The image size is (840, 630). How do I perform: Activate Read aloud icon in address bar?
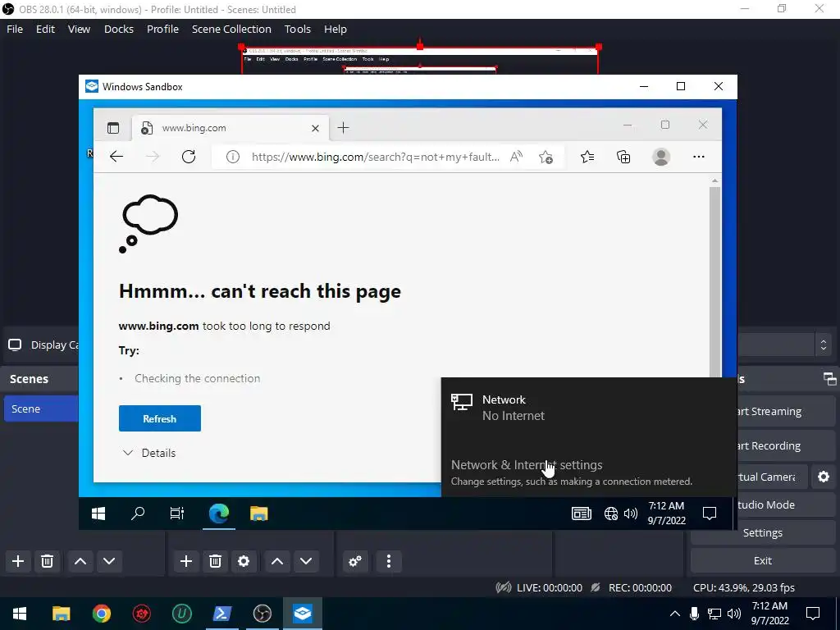point(516,157)
